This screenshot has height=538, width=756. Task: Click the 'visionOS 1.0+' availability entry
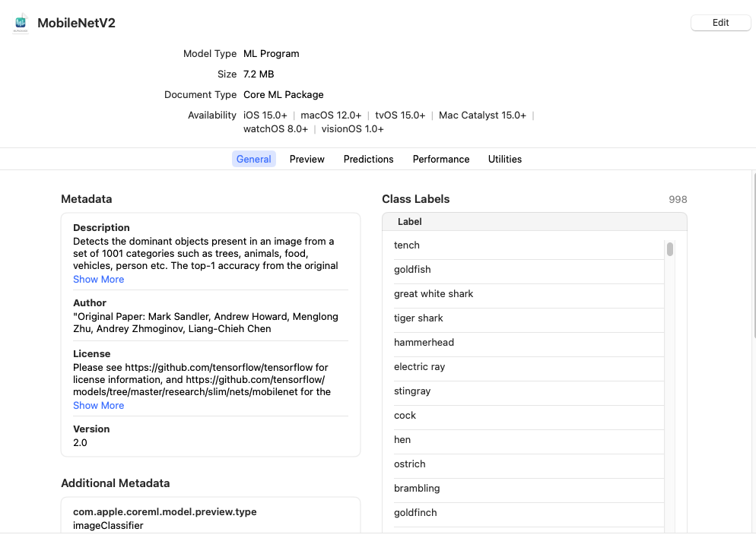pyautogui.click(x=352, y=129)
